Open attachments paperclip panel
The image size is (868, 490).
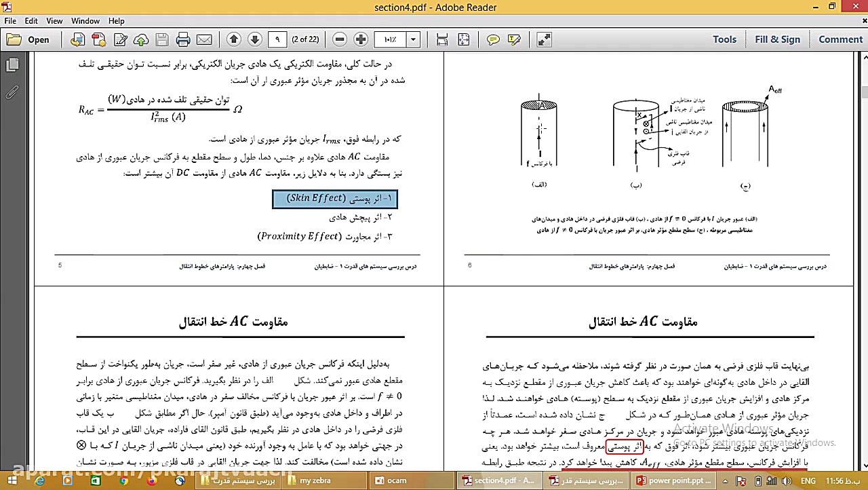12,92
